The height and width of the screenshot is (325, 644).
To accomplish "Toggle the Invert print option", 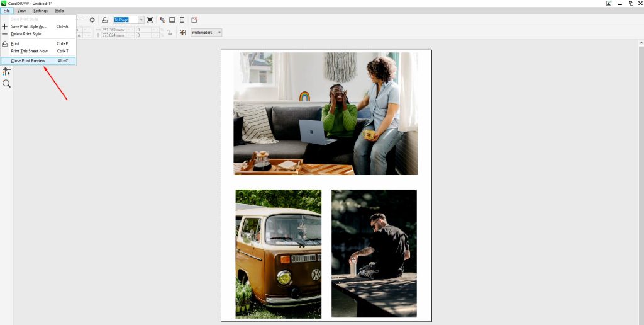I will pos(172,20).
